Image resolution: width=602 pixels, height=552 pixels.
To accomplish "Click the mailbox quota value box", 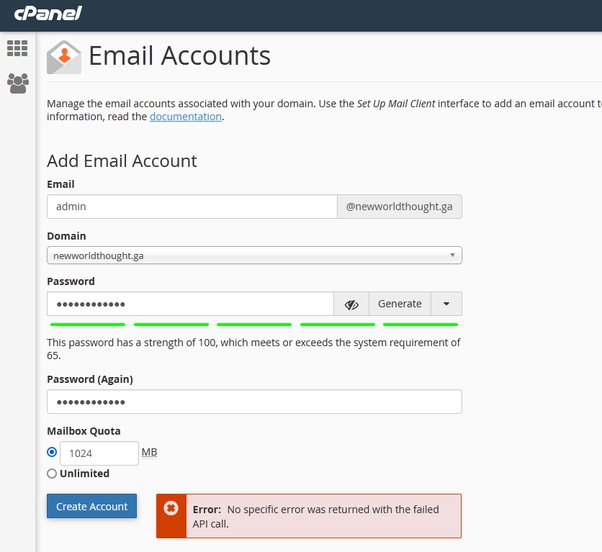I will pyautogui.click(x=98, y=453).
